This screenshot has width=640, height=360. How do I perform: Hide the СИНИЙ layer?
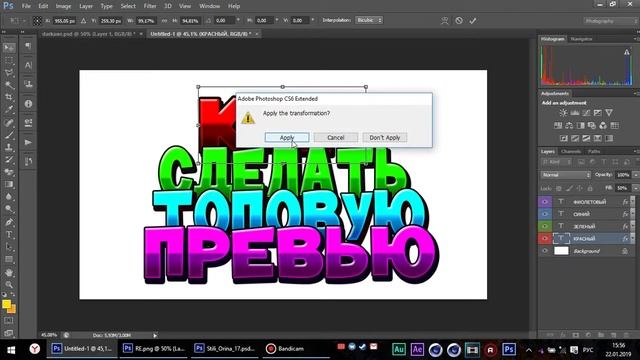pyautogui.click(x=544, y=214)
